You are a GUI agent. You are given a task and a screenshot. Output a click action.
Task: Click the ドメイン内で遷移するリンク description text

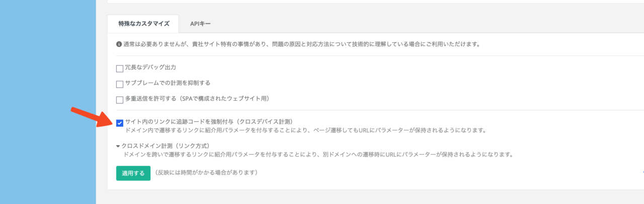tap(305, 130)
